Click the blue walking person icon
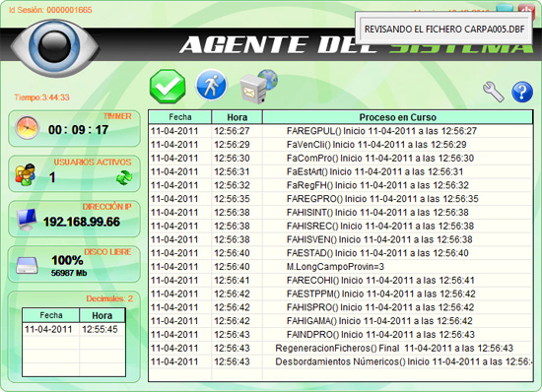 211,85
